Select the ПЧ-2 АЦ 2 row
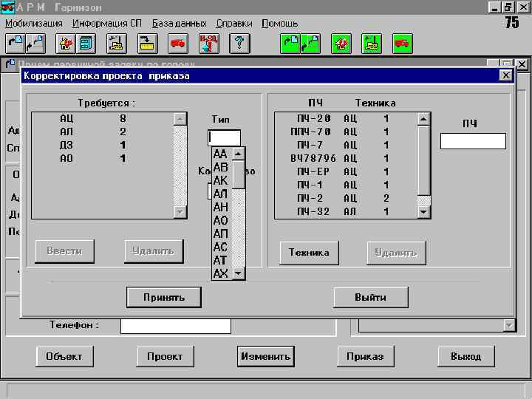The width and height of the screenshot is (532, 399). pos(347,199)
